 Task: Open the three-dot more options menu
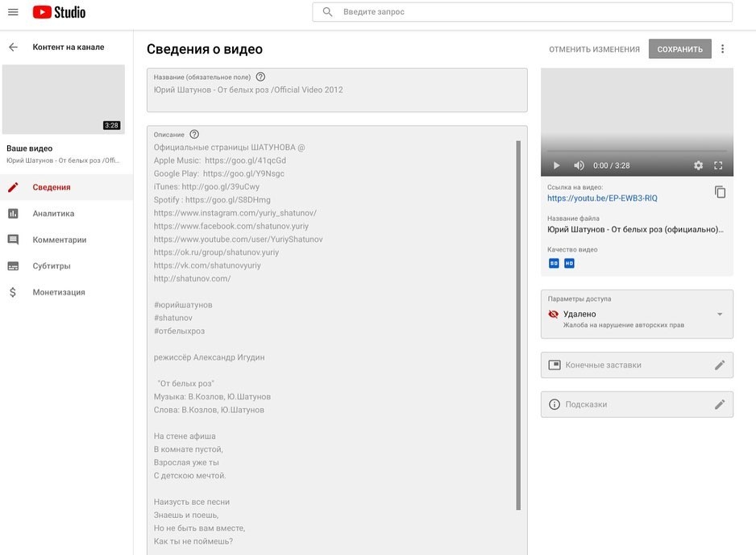722,49
